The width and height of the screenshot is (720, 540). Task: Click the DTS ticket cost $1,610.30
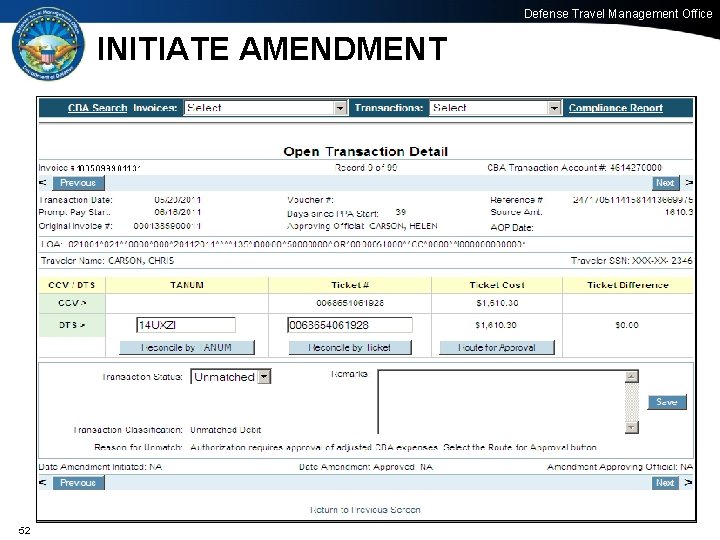(x=496, y=325)
